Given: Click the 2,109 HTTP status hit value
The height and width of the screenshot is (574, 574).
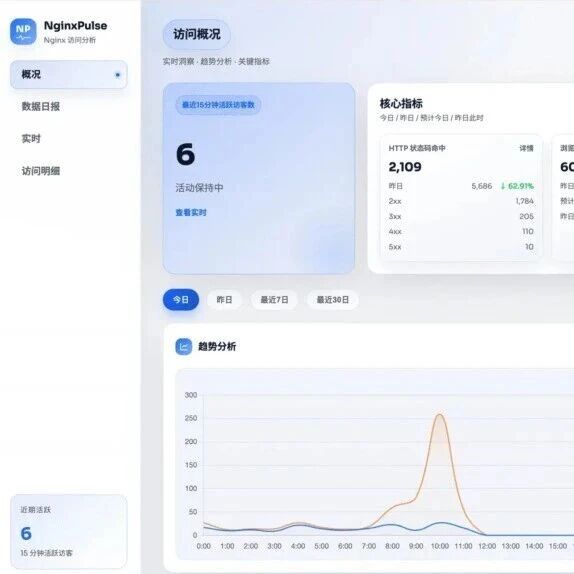Looking at the screenshot, I should 405,167.
